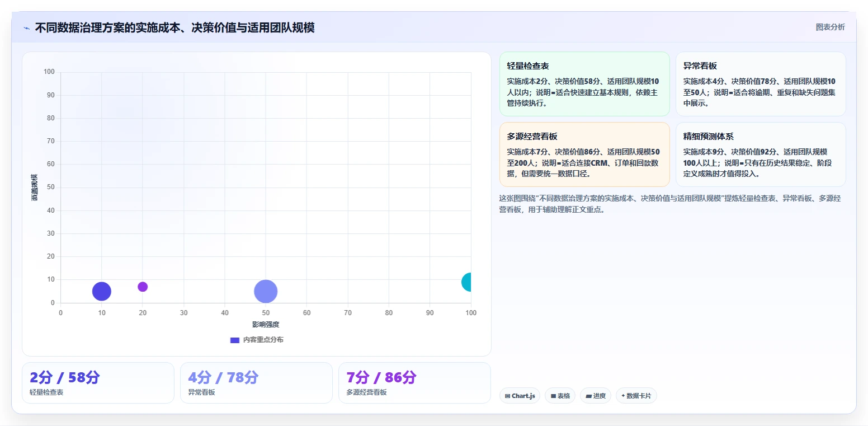Select the dark blue bubble at x=10
Viewport: 868px width, 426px height.
pos(101,291)
